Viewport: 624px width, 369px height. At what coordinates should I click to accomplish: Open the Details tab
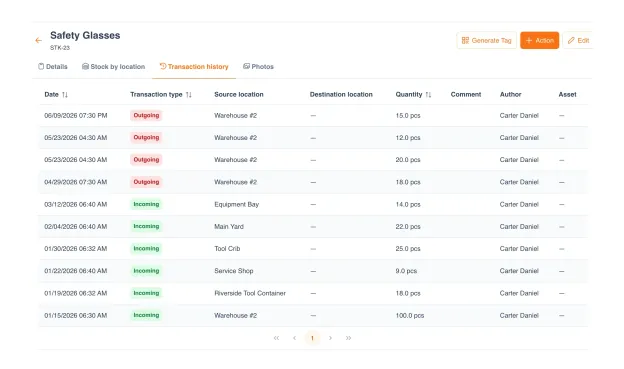click(x=53, y=66)
